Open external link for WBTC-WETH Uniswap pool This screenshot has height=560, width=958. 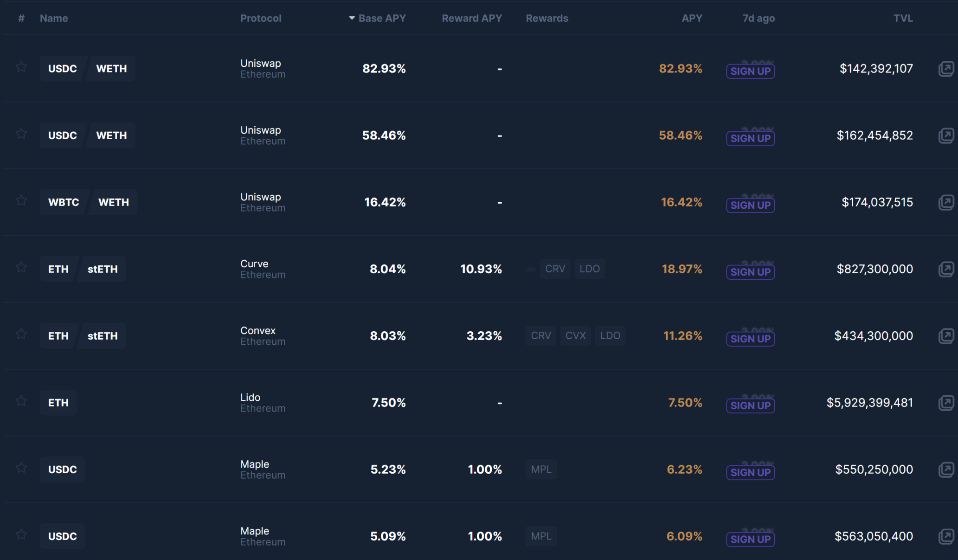pyautogui.click(x=946, y=202)
